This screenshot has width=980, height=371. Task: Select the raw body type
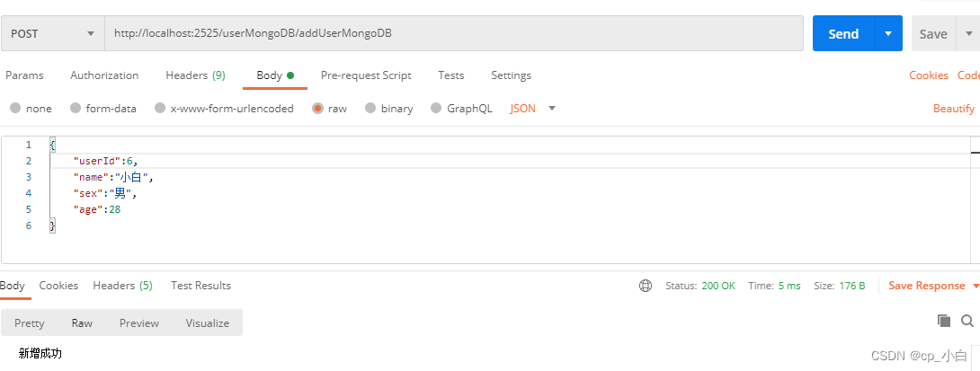[329, 109]
